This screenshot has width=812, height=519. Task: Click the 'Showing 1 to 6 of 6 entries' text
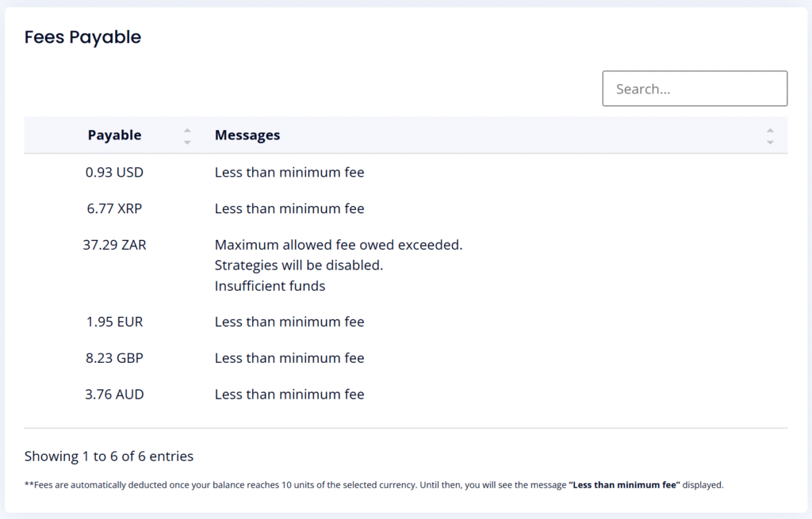tap(109, 456)
